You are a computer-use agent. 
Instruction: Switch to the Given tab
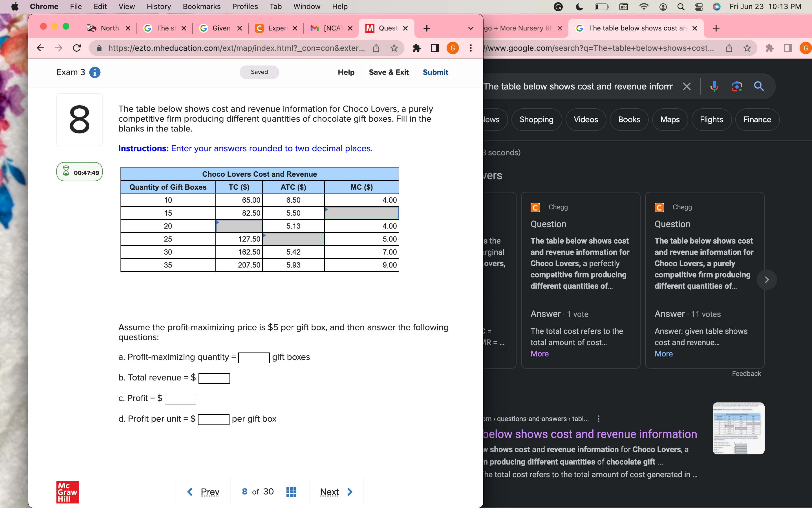coord(220,28)
